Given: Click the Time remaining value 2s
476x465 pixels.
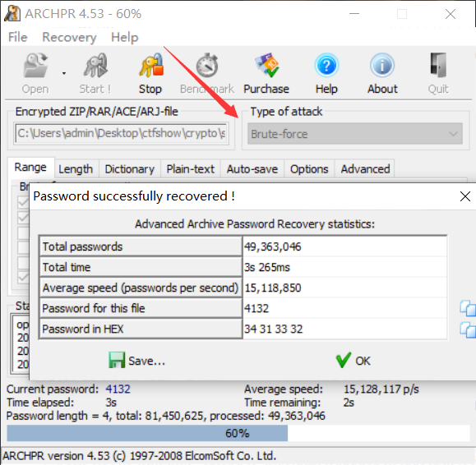Looking at the screenshot, I should pyautogui.click(x=349, y=403).
